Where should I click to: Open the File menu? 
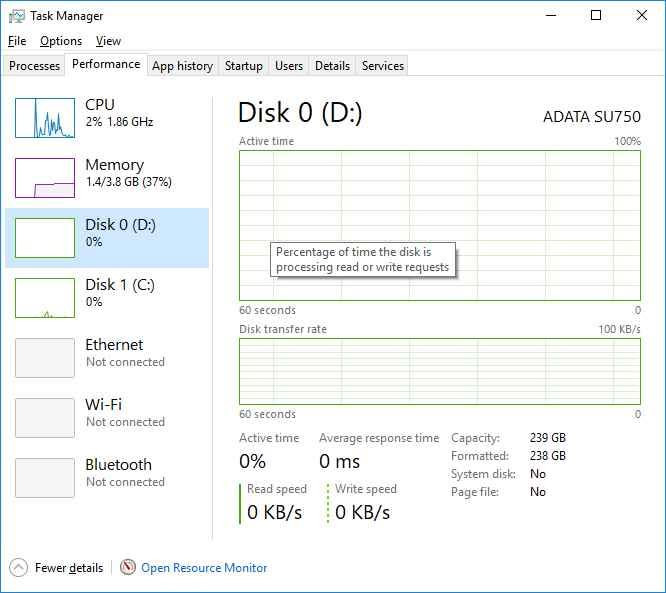17,41
